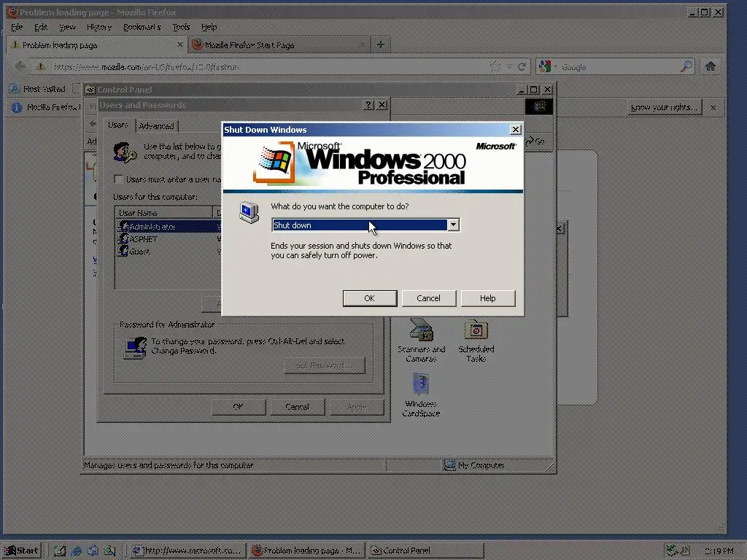This screenshot has height=560, width=747.
Task: Switch to microsoft.com taskbar button
Action: coord(187,551)
